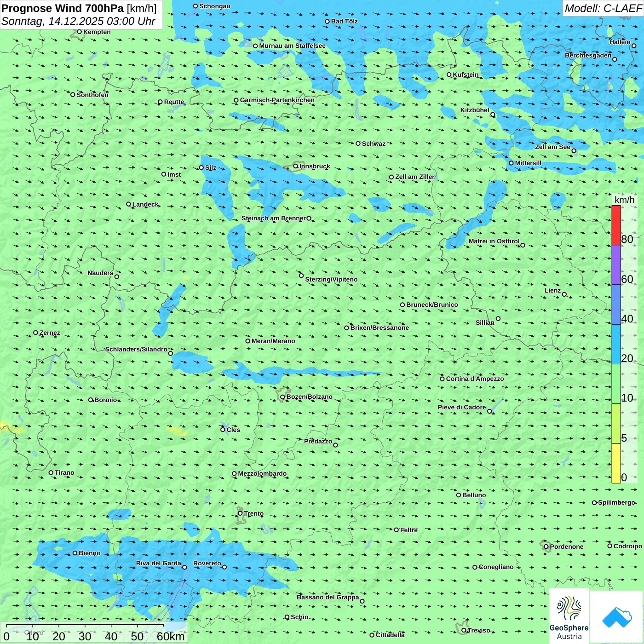644x644 pixels.
Task: Click the Belluno city marker
Action: click(x=459, y=495)
